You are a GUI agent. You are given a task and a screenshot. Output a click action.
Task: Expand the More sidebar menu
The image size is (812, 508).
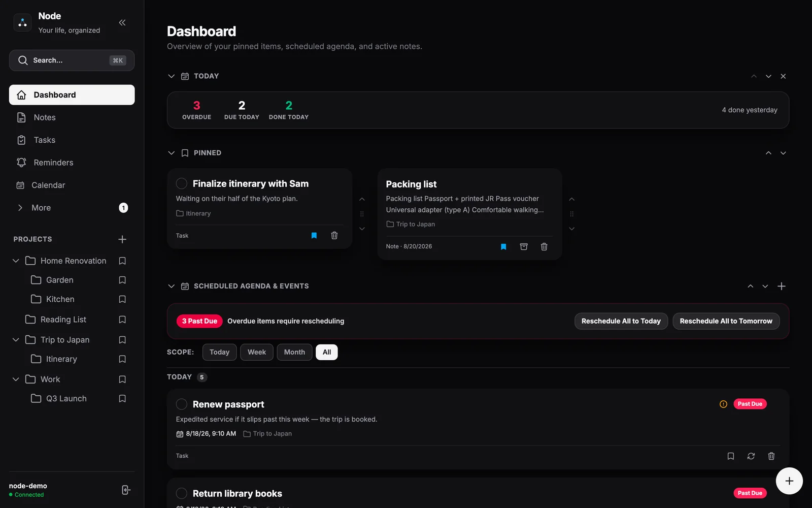72,208
